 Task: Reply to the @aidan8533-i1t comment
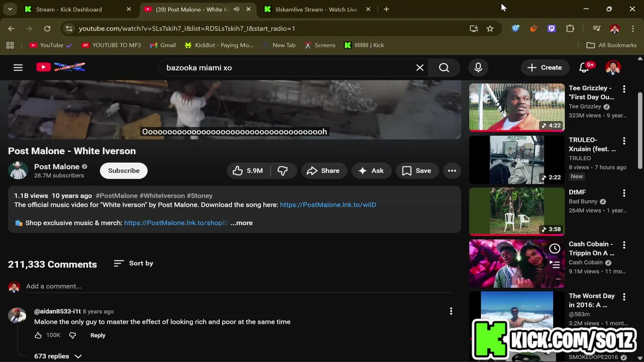pyautogui.click(x=98, y=335)
